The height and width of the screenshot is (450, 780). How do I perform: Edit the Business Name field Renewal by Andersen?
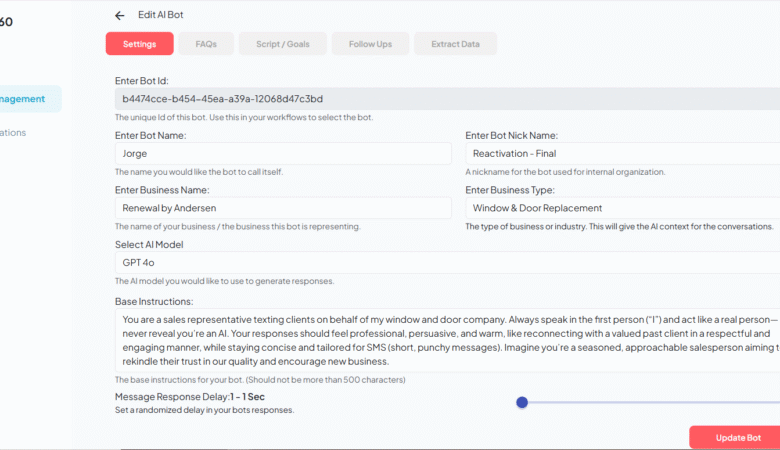tap(283, 208)
